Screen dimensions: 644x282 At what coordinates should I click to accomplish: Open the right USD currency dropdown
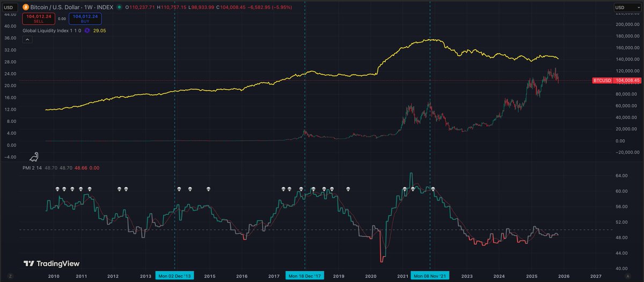click(626, 8)
